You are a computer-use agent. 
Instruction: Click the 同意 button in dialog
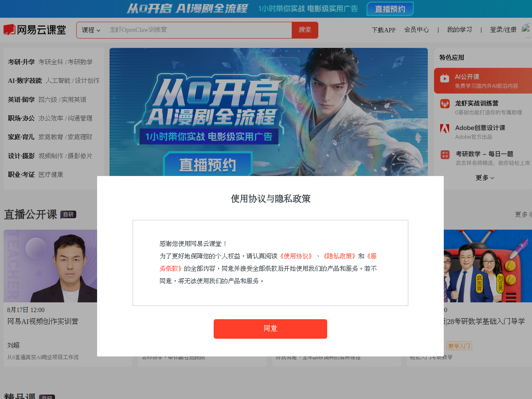tap(270, 329)
